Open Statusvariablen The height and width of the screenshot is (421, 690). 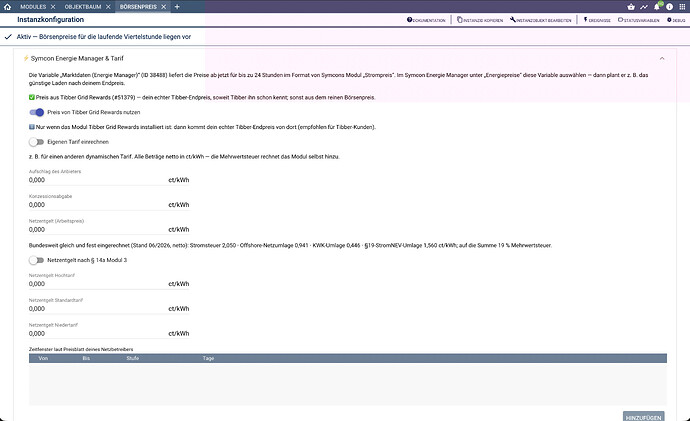(x=639, y=20)
